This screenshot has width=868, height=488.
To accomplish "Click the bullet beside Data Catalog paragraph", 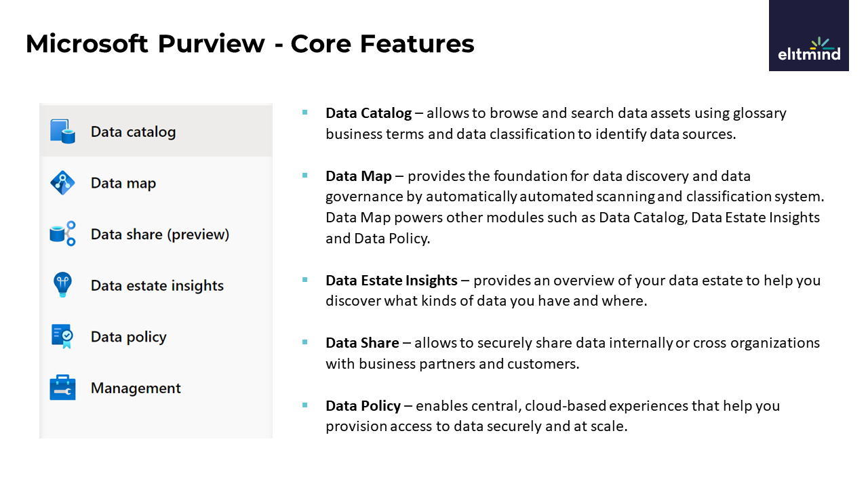I will (x=305, y=113).
